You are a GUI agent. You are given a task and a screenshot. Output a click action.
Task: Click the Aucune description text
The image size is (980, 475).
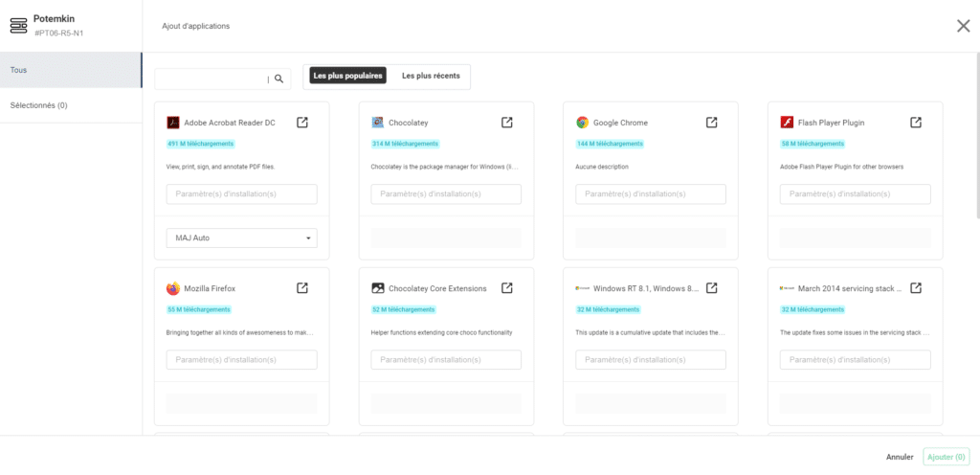point(602,167)
